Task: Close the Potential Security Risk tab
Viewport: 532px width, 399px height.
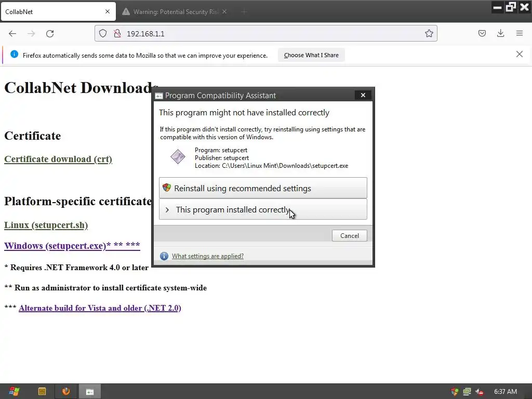Action: coord(224,11)
